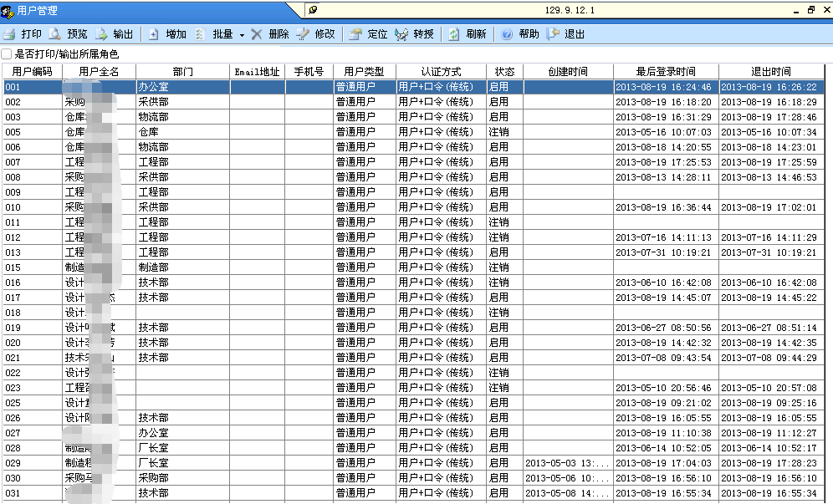Expand the 批量 (Batch) dropdown arrow
833x504 pixels.
tap(242, 35)
